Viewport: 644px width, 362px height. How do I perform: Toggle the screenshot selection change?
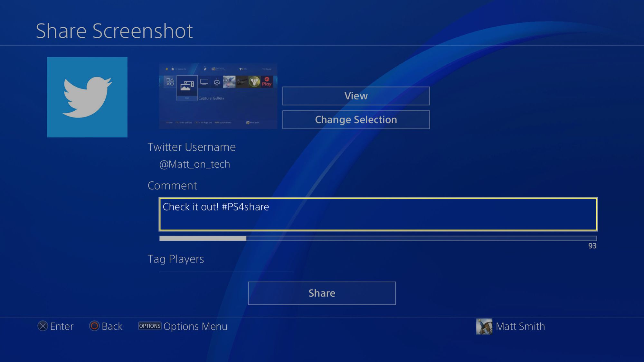[x=356, y=120]
